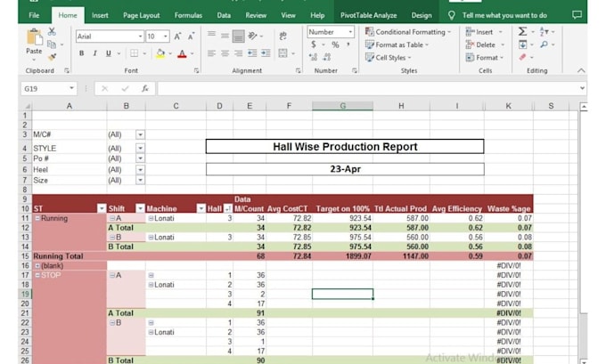Open the File tab
606x364 pixels.
(x=34, y=15)
